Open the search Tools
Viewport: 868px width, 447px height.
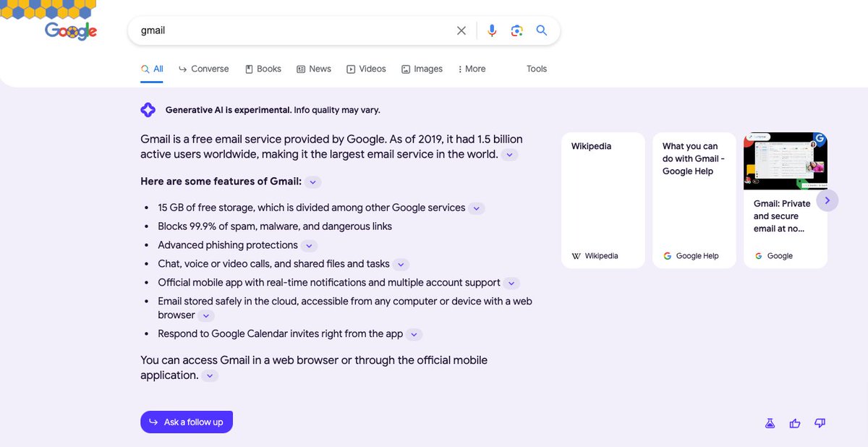click(x=537, y=69)
